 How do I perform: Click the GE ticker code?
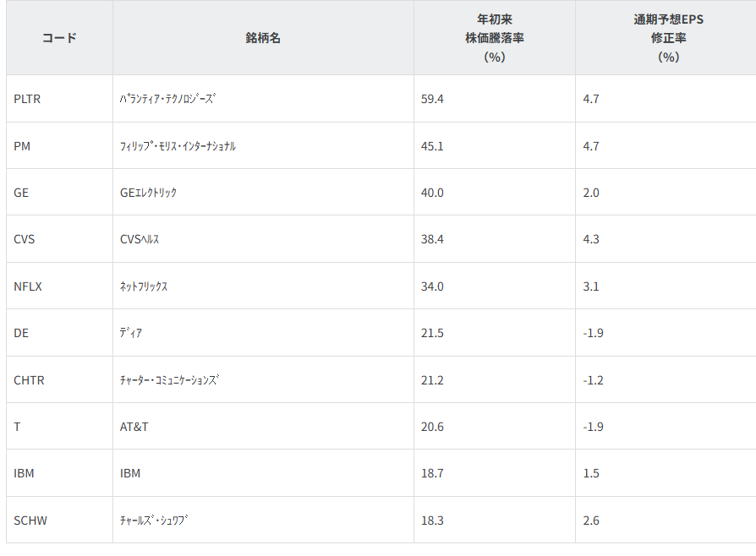pyautogui.click(x=21, y=193)
